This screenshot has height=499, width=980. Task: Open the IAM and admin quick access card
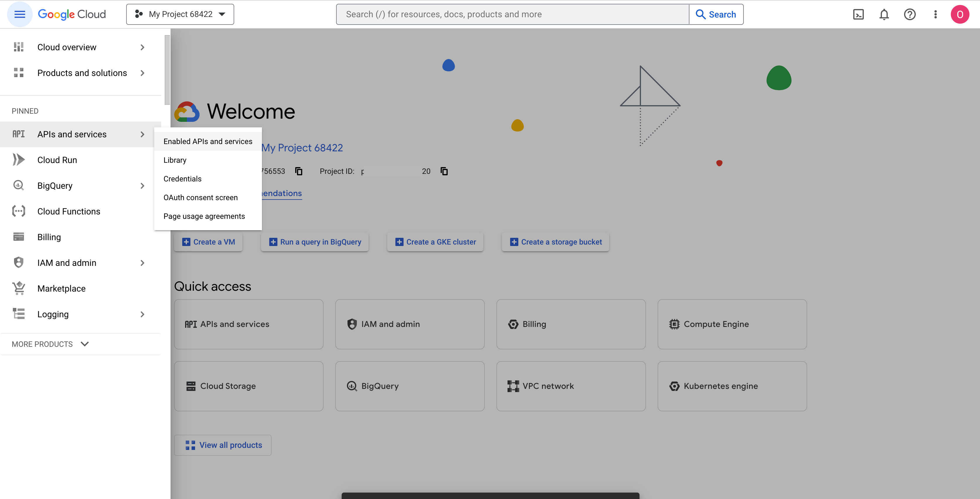tap(410, 324)
